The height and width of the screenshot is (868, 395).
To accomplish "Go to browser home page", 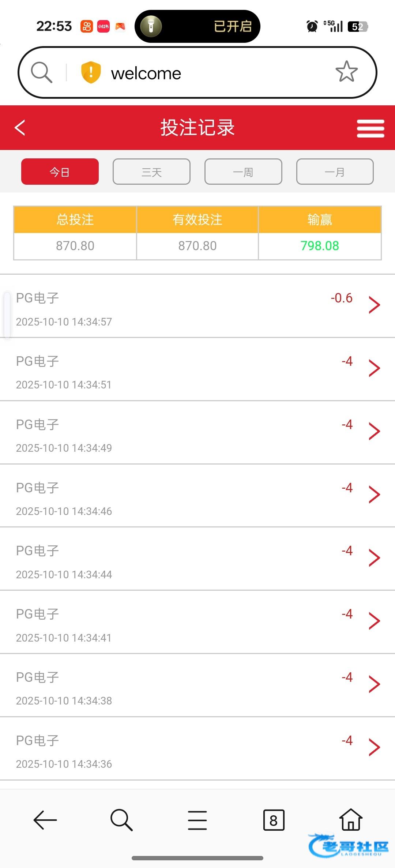I will 351,820.
